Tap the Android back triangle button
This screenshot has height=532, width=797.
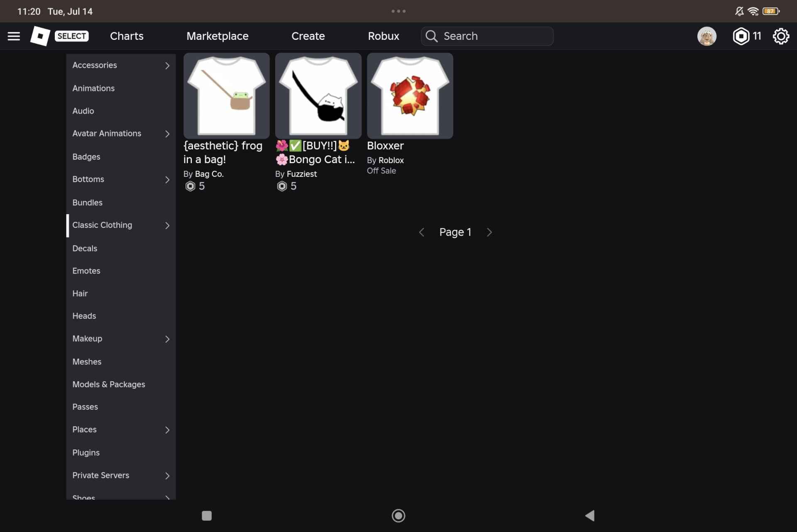(x=590, y=515)
